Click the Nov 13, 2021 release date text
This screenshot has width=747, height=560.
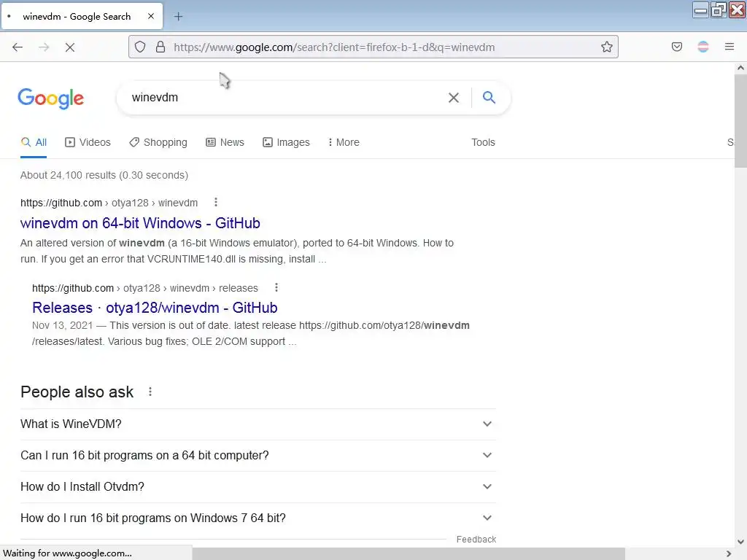pos(63,325)
